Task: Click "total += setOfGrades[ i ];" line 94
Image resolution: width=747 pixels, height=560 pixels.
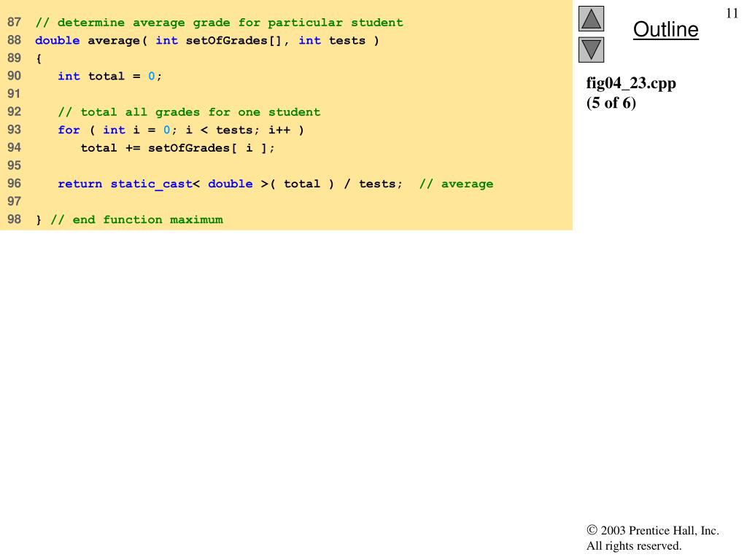Action: point(178,147)
